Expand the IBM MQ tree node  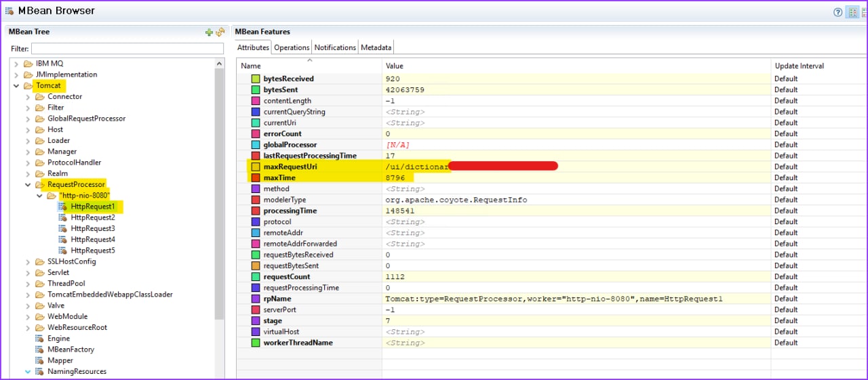pyautogui.click(x=16, y=64)
